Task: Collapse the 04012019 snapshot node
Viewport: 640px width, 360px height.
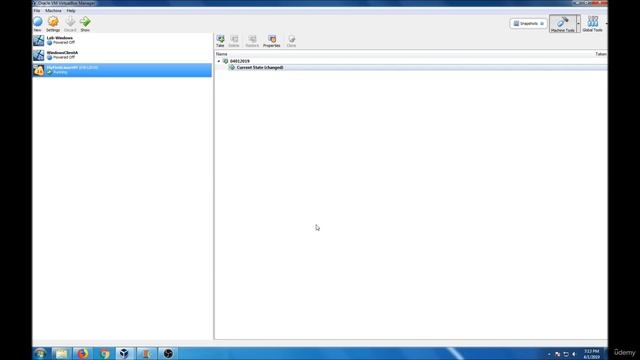Action: point(219,61)
